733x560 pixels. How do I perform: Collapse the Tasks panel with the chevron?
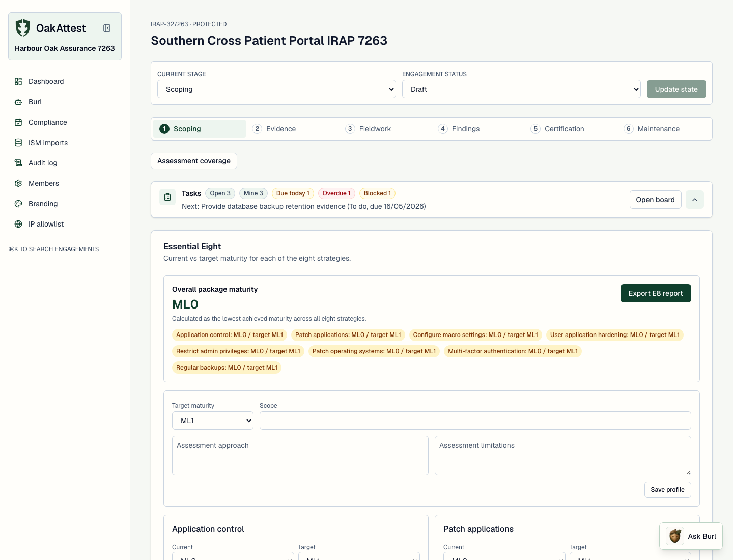695,200
